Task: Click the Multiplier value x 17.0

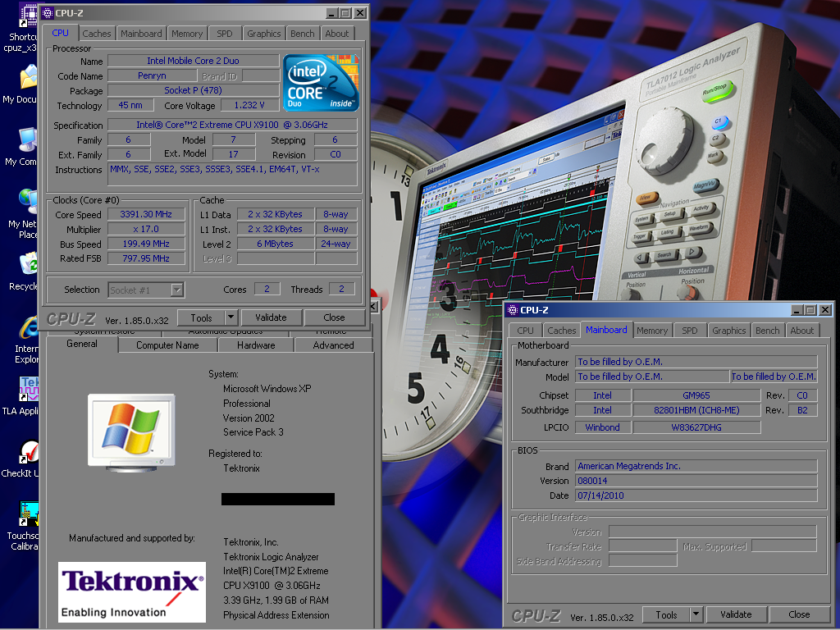Action: pyautogui.click(x=146, y=229)
